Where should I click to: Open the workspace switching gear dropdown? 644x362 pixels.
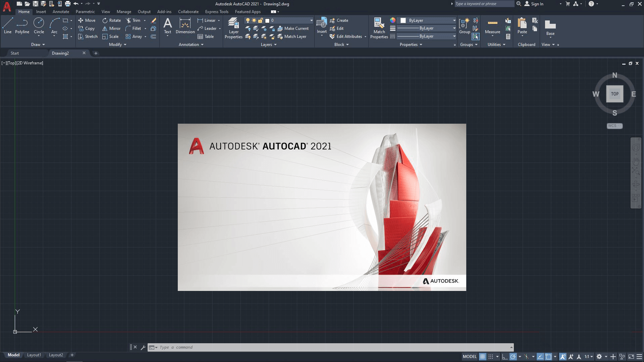[606, 357]
